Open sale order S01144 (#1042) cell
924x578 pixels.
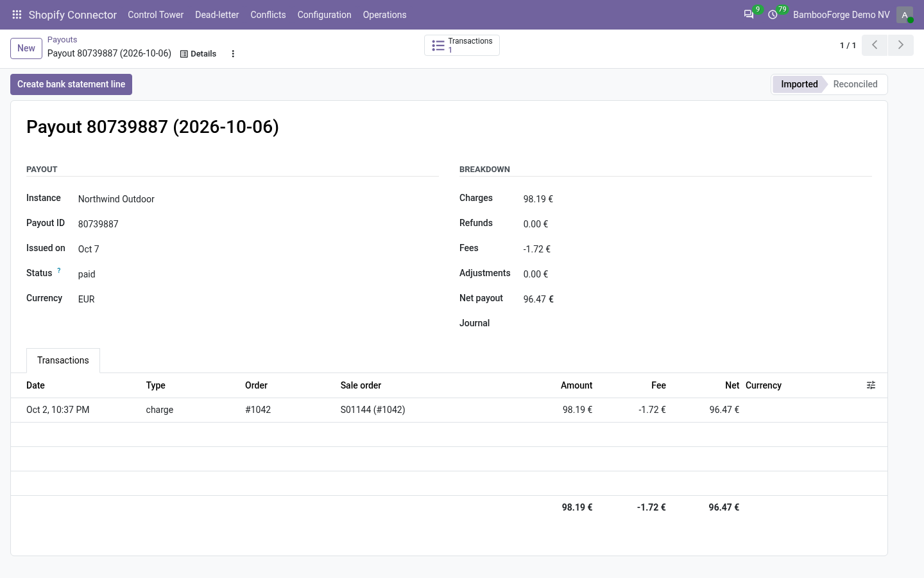pos(373,410)
